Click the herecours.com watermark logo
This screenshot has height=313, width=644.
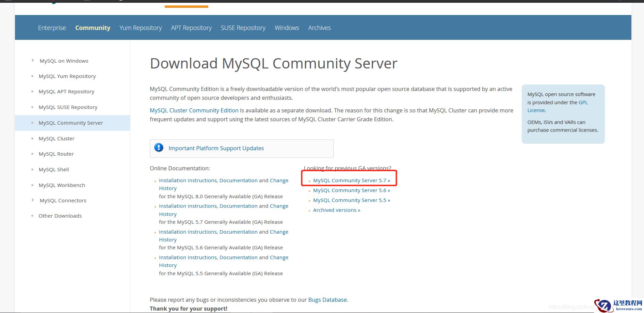coord(618,305)
